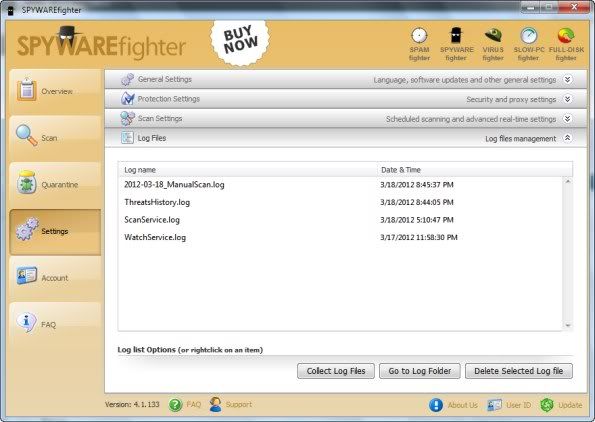The height and width of the screenshot is (422, 595).
Task: Open User ID link
Action: click(519, 405)
